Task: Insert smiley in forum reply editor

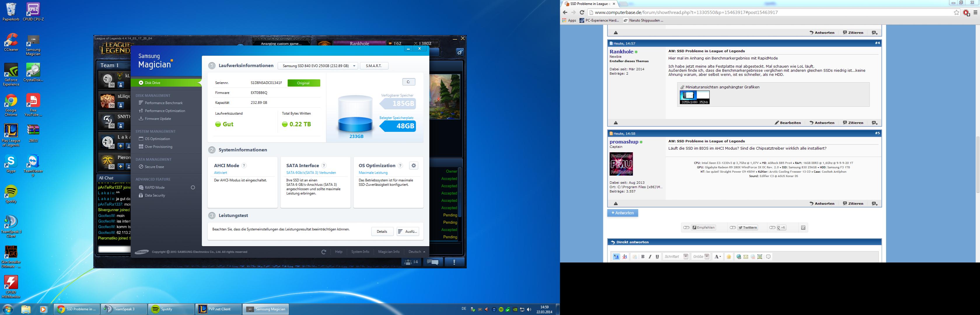Action: tap(729, 257)
